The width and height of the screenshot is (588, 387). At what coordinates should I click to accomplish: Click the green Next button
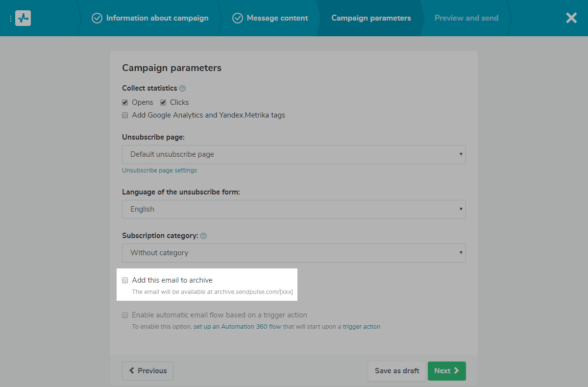click(x=446, y=371)
